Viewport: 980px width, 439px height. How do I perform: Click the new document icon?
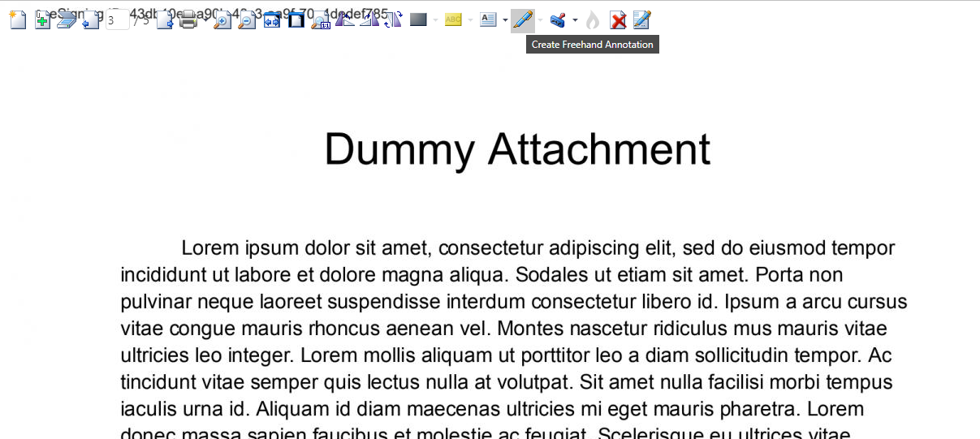[18, 19]
